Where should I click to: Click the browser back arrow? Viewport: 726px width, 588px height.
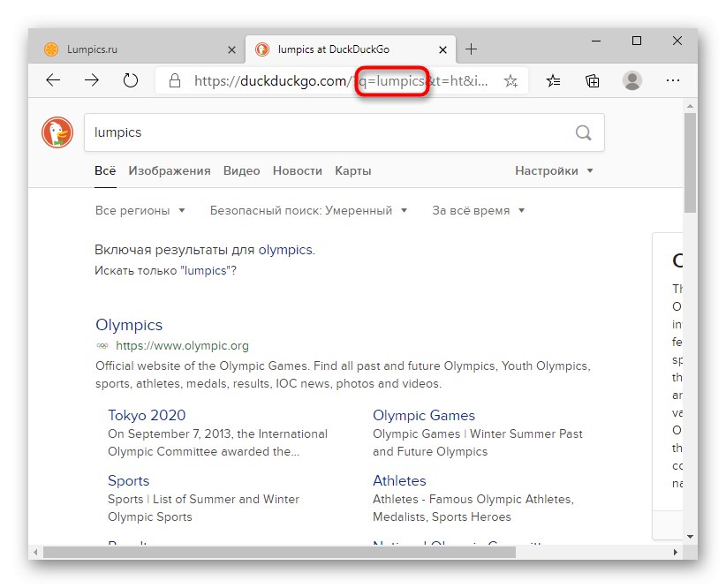54,80
